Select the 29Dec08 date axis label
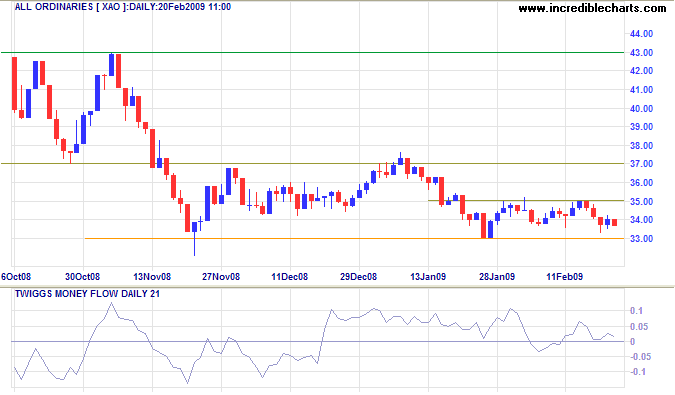 pos(359,277)
